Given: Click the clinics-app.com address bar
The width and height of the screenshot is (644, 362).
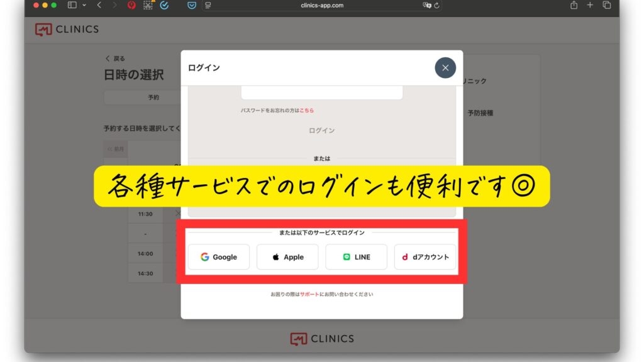Looking at the screenshot, I should 322,5.
